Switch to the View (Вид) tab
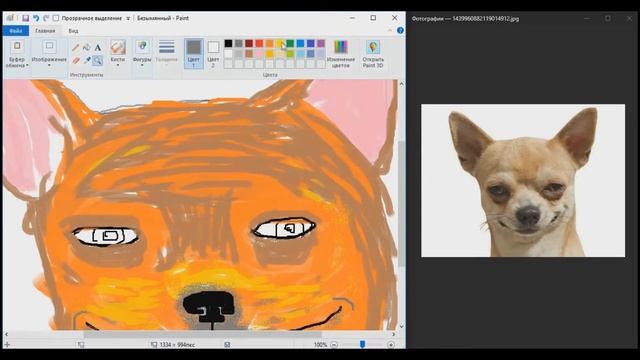Screen dimensions: 640x360 click(73, 31)
